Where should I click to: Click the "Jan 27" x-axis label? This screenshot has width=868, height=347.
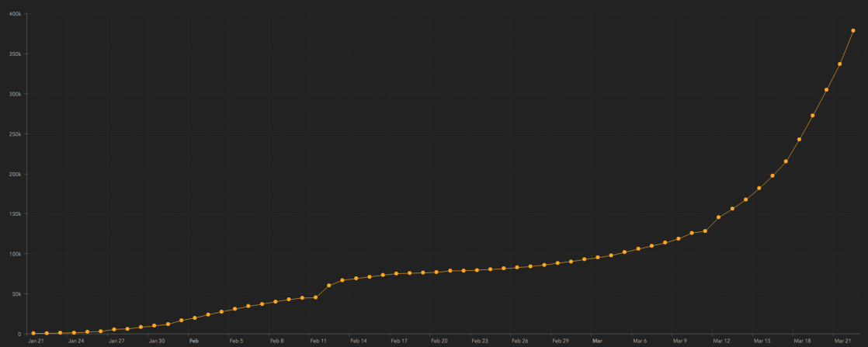(x=116, y=341)
